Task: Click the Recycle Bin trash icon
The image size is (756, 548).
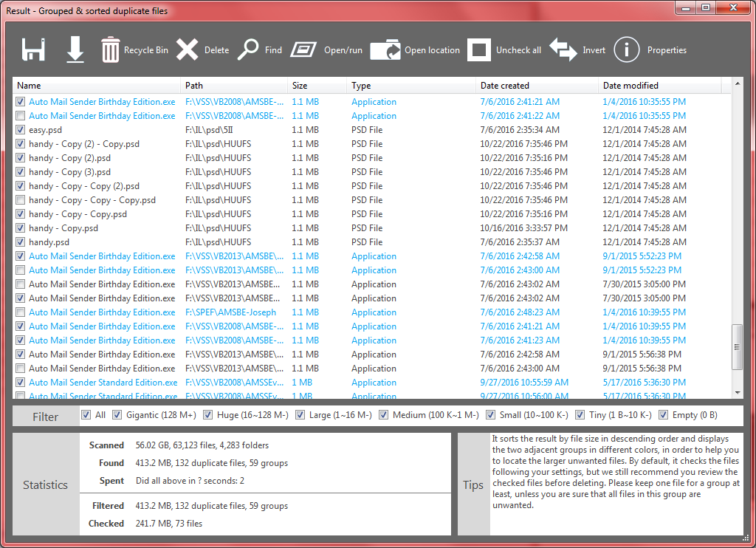Action: coord(111,49)
